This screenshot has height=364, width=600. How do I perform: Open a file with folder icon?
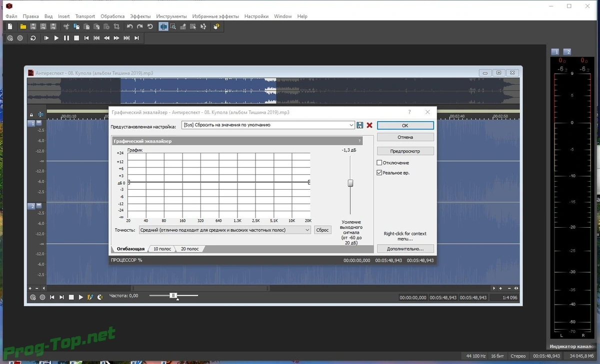23,26
